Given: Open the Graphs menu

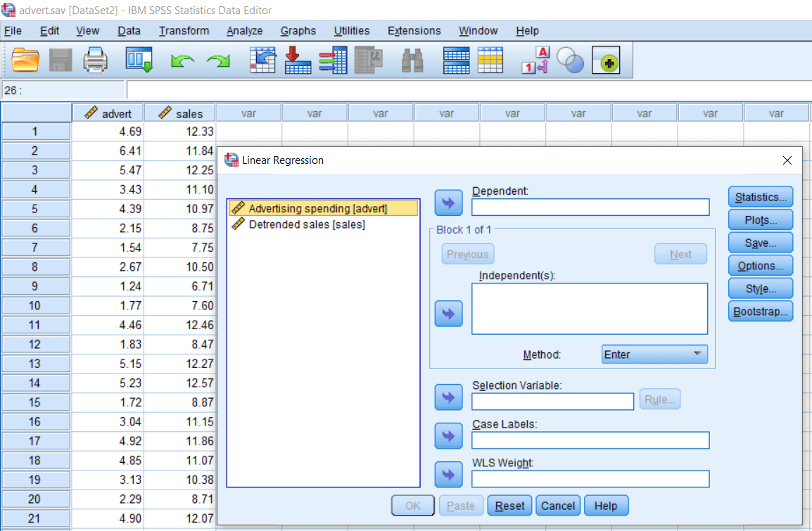Looking at the screenshot, I should pyautogui.click(x=298, y=30).
